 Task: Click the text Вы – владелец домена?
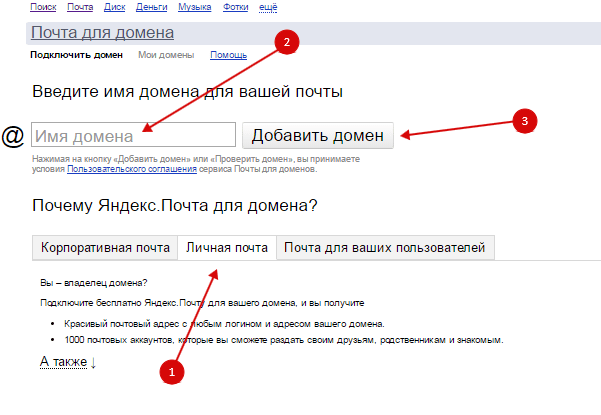pos(94,283)
